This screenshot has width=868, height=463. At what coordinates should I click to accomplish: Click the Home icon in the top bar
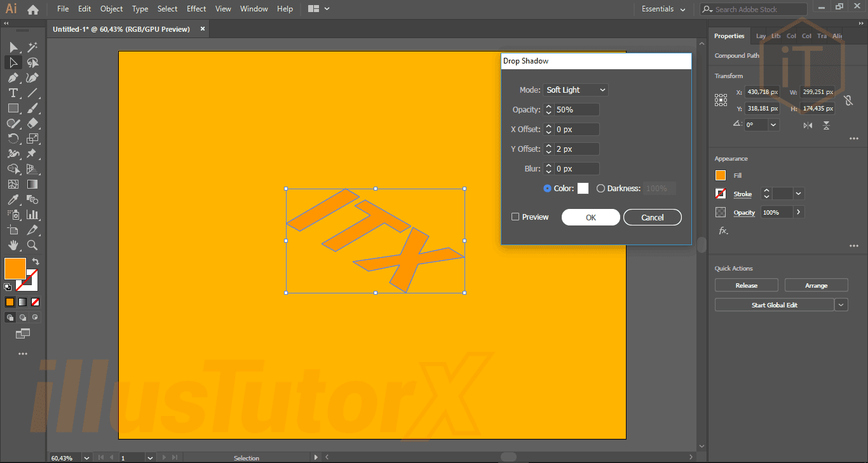(33, 10)
